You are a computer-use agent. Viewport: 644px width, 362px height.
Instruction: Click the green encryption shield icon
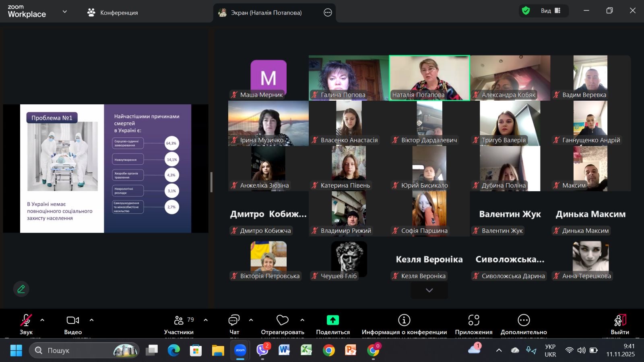point(526,11)
